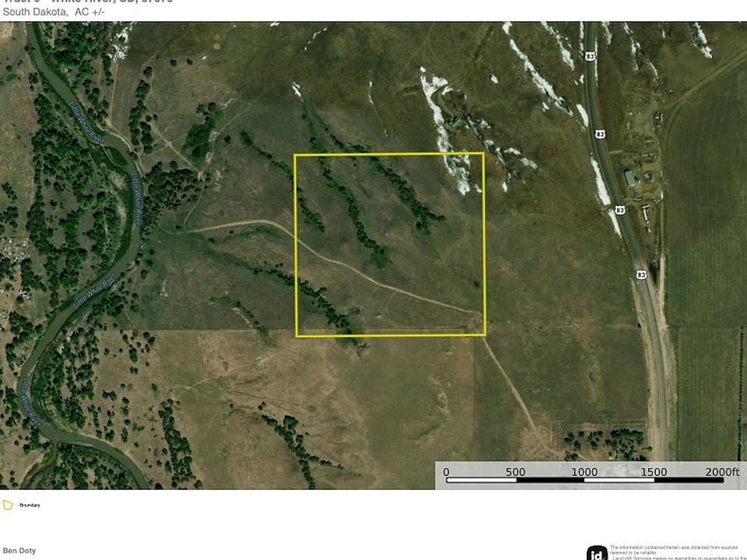Click the yellow Boundary legend polygon icon
The height and width of the screenshot is (560, 747).
[x=8, y=505]
